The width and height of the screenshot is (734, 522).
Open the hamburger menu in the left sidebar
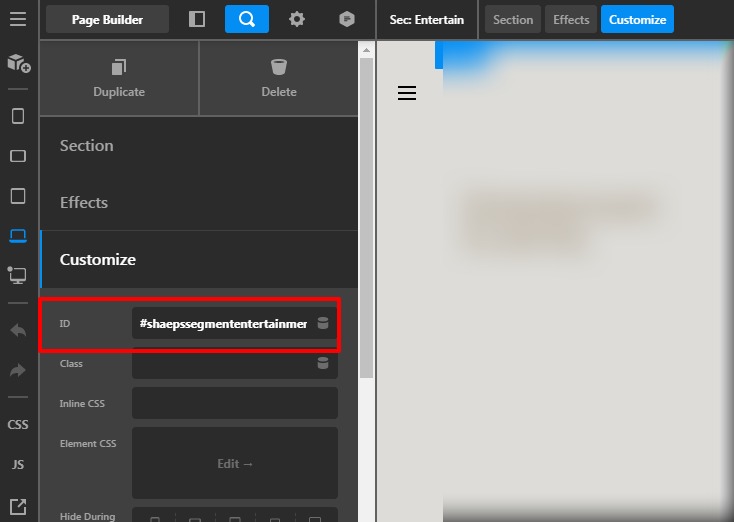pyautogui.click(x=18, y=19)
